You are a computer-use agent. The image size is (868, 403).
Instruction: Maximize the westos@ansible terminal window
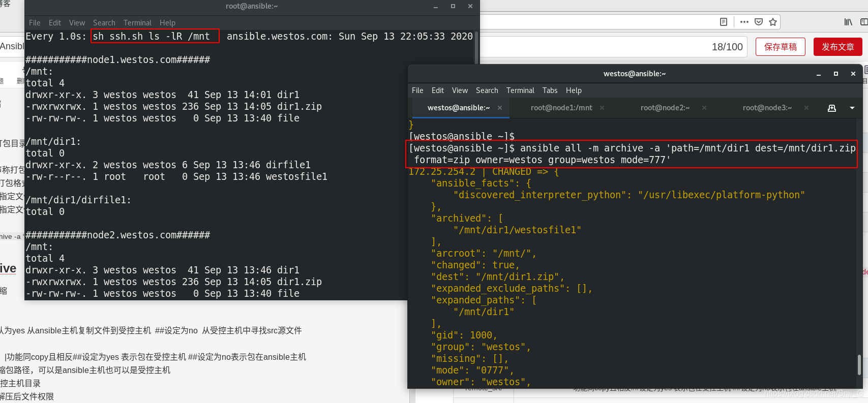(836, 74)
